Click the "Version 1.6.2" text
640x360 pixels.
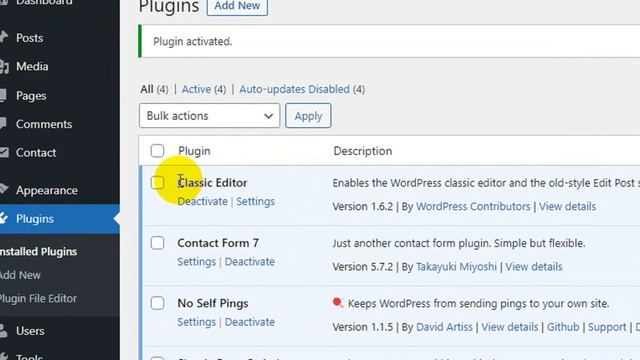click(362, 207)
